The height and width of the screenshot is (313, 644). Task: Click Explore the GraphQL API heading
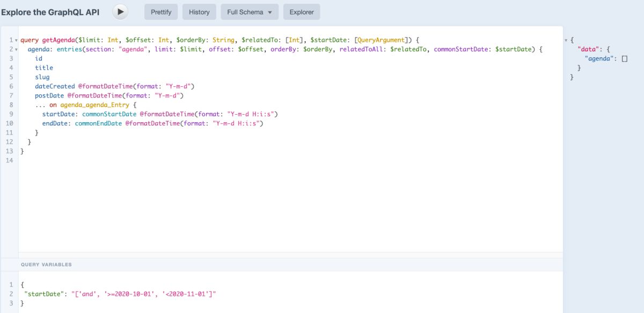click(x=50, y=12)
